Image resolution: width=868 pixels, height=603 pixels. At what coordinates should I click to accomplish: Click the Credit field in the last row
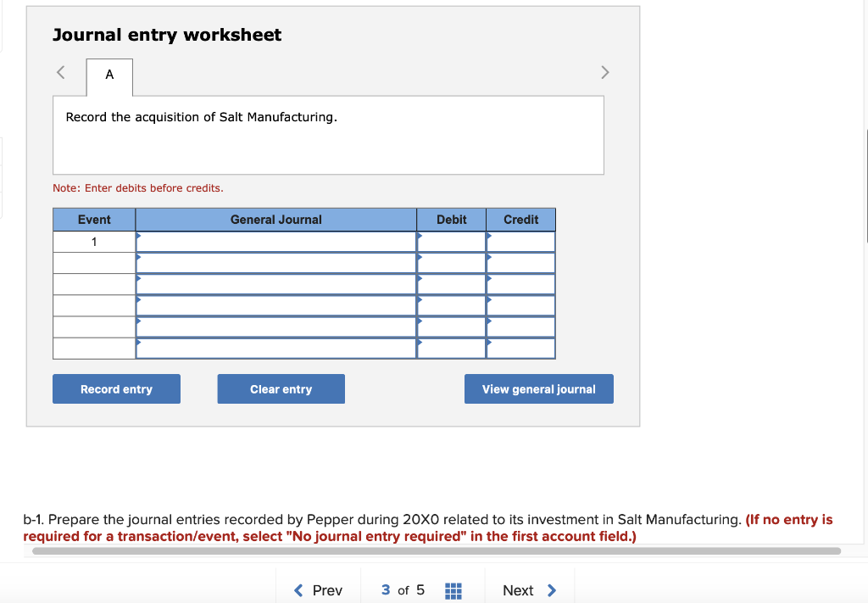coord(521,349)
